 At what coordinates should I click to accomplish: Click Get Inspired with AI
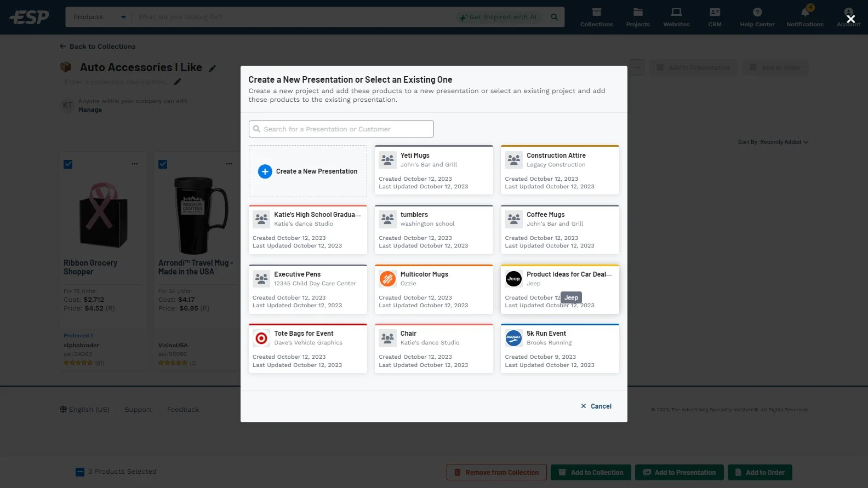click(499, 17)
